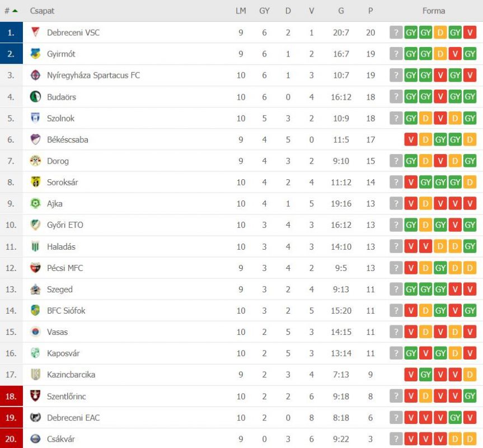Click Debreceni EAC's green GY form badge
The image size is (483, 448).
click(x=455, y=418)
